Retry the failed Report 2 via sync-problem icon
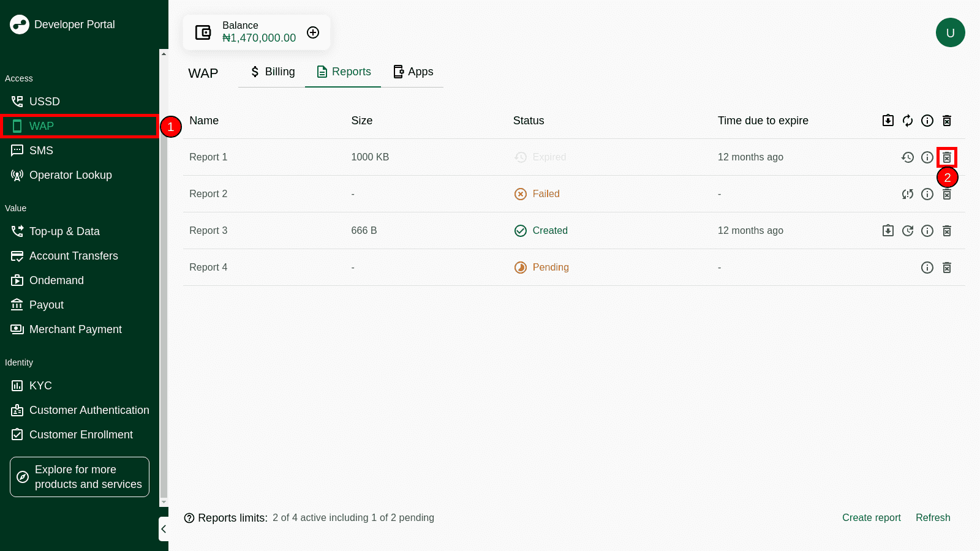The width and height of the screenshot is (980, 551). (908, 194)
